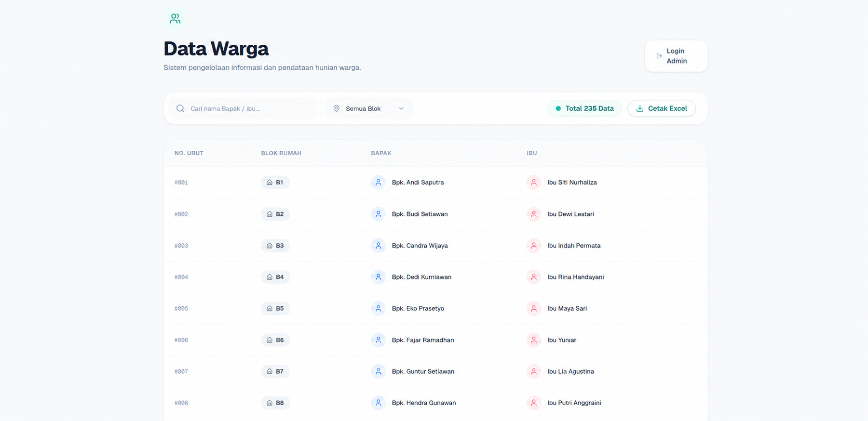This screenshot has height=421, width=868.
Task: Click the name Bpk. Andi Saputra
Action: pos(418,183)
